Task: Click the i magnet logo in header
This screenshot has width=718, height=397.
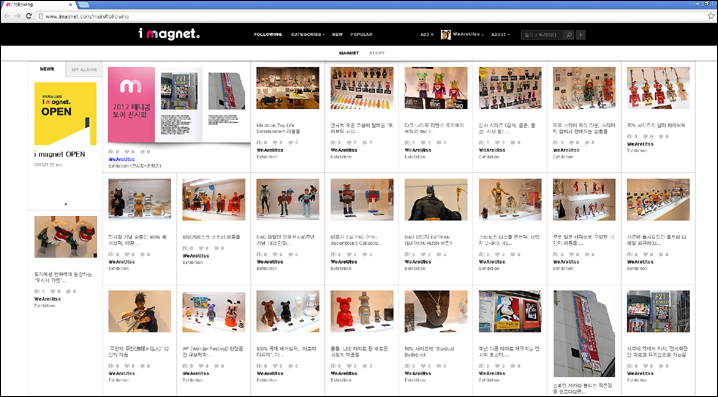Action: tap(169, 34)
